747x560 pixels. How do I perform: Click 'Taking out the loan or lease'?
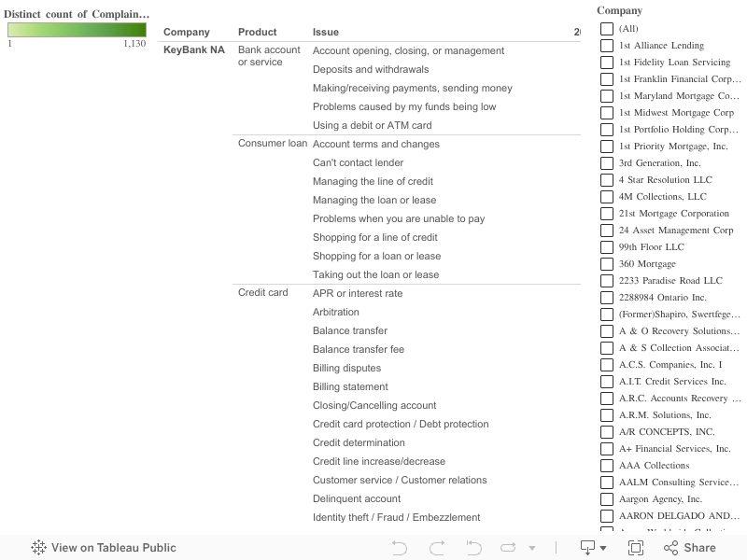(376, 274)
